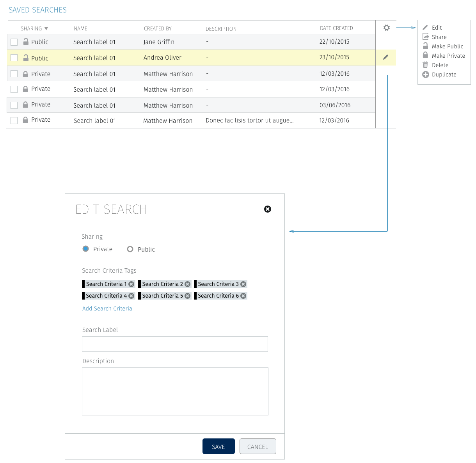Click the Jane Griffin cell

[x=159, y=42]
